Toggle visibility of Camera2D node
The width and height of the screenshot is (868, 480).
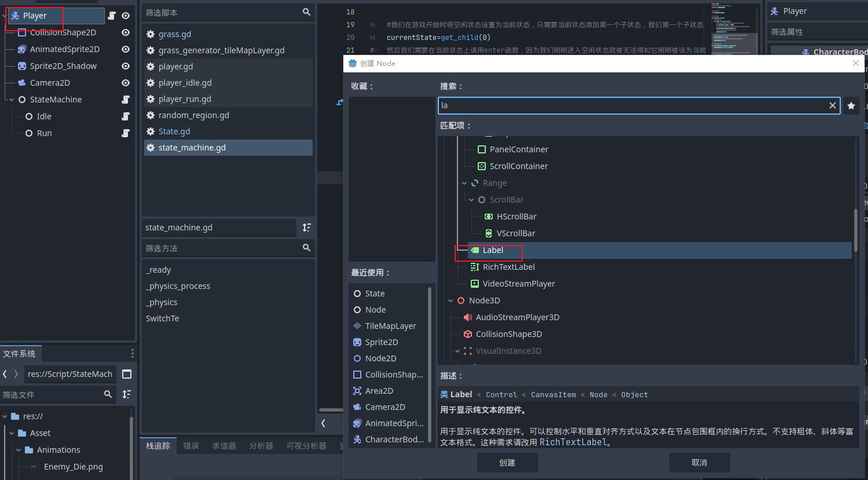[x=126, y=83]
